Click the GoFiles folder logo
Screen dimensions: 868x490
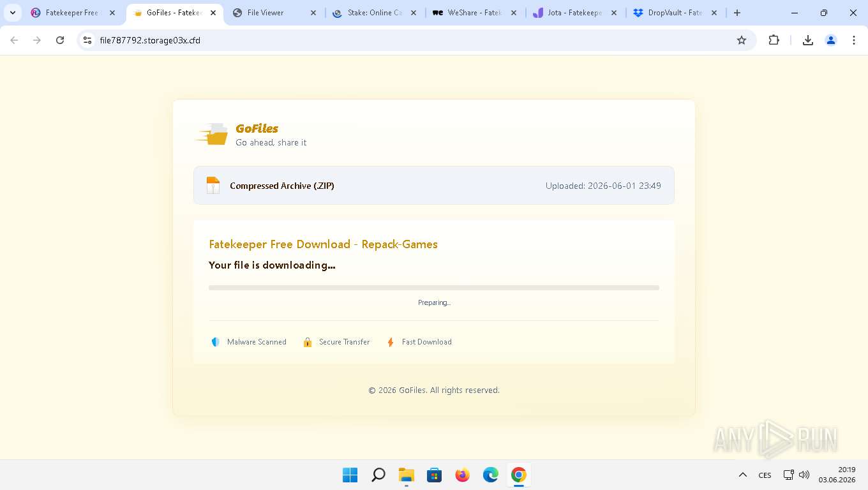(211, 134)
